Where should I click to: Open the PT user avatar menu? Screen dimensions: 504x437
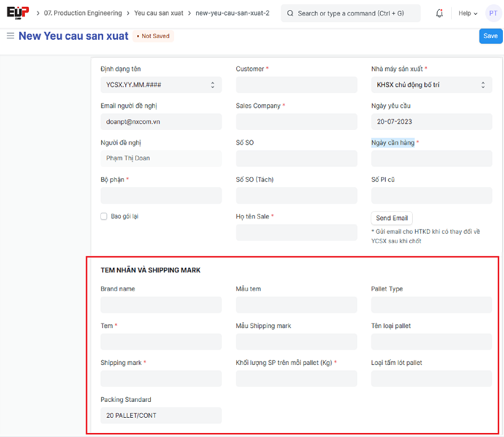point(492,13)
